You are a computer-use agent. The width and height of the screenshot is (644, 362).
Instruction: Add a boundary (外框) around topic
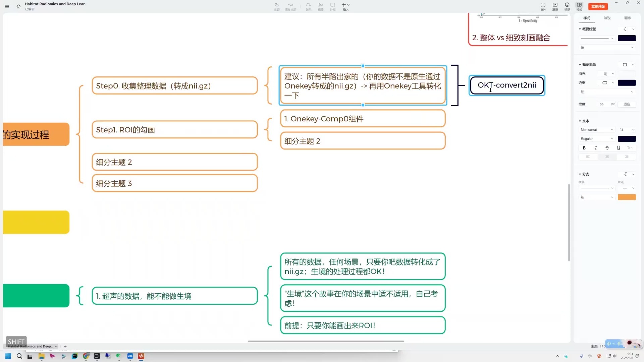[x=333, y=6]
